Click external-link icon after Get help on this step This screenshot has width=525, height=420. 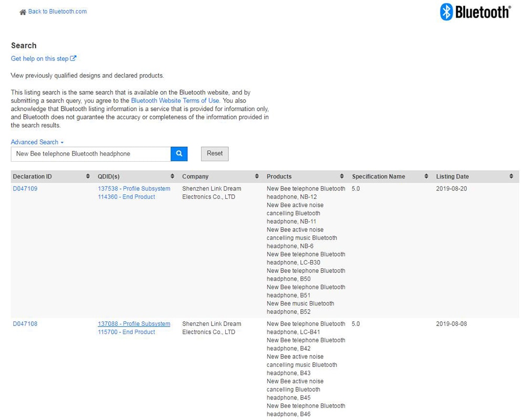[x=73, y=58]
